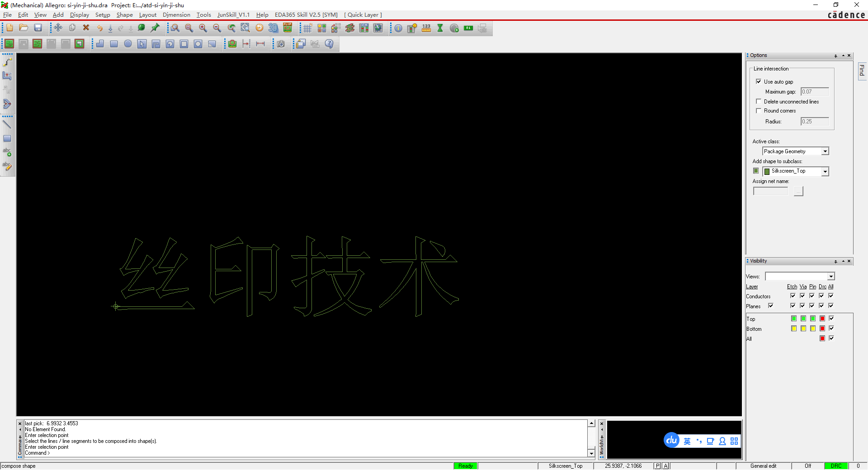This screenshot has height=470, width=868.
Task: Click the Quick Layer menu button
Action: click(363, 15)
